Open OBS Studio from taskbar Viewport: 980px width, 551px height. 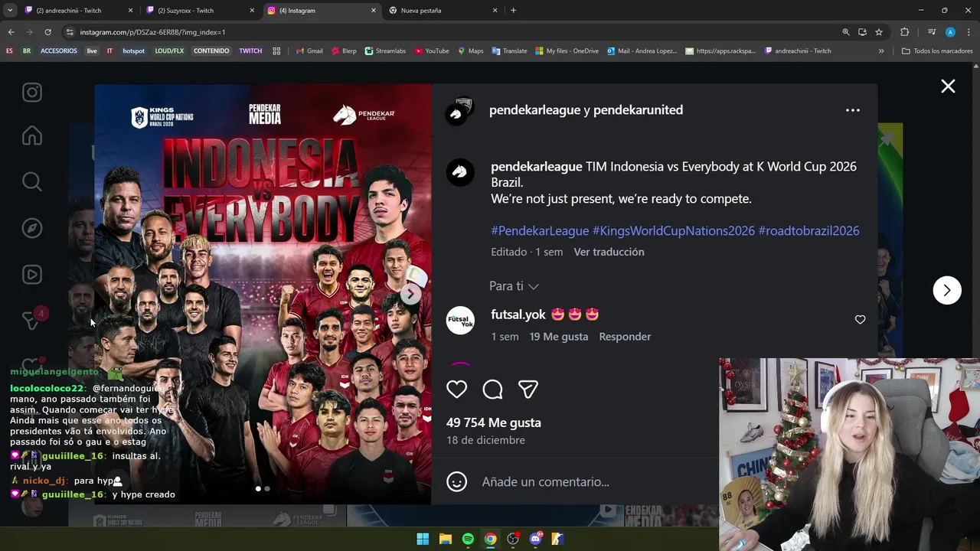click(x=513, y=539)
